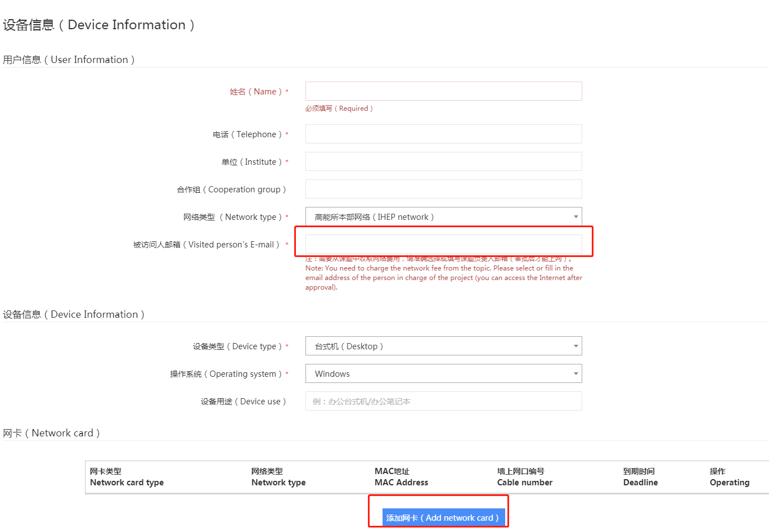Click the Device use text field
Image resolution: width=769 pixels, height=532 pixels.
[x=443, y=401]
